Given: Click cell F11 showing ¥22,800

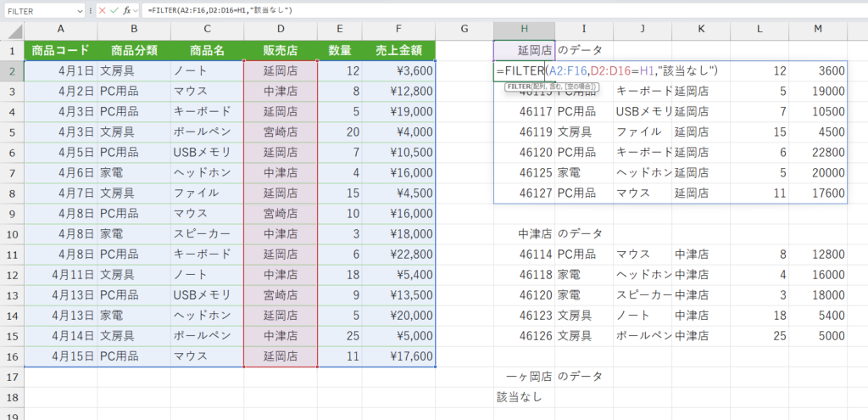Looking at the screenshot, I should [x=398, y=255].
